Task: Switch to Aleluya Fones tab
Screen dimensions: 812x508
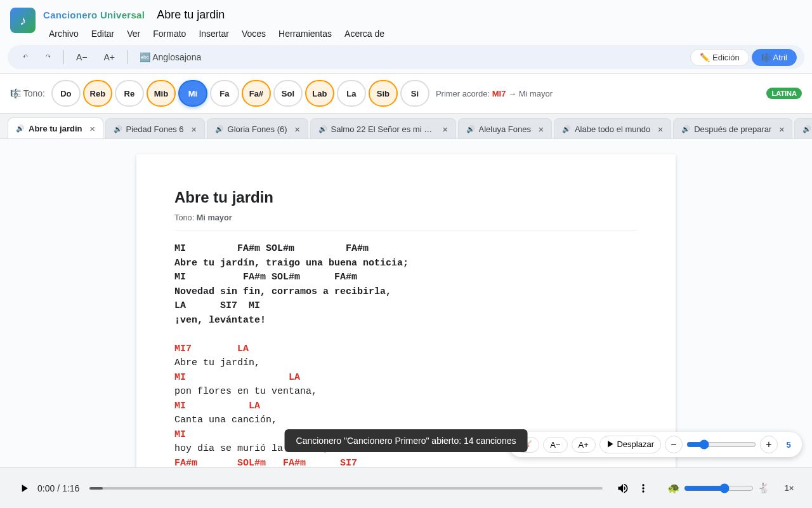Action: pyautogui.click(x=504, y=129)
